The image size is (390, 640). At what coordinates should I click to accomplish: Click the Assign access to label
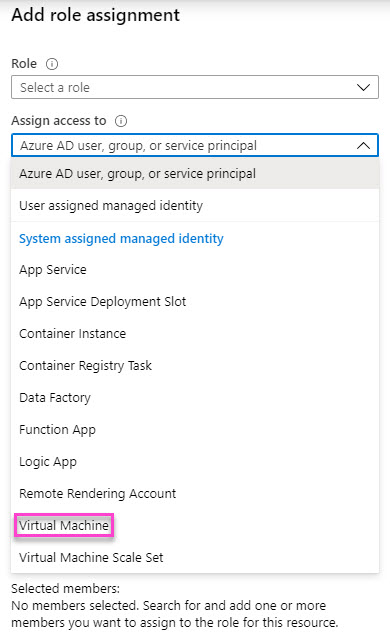click(x=59, y=121)
